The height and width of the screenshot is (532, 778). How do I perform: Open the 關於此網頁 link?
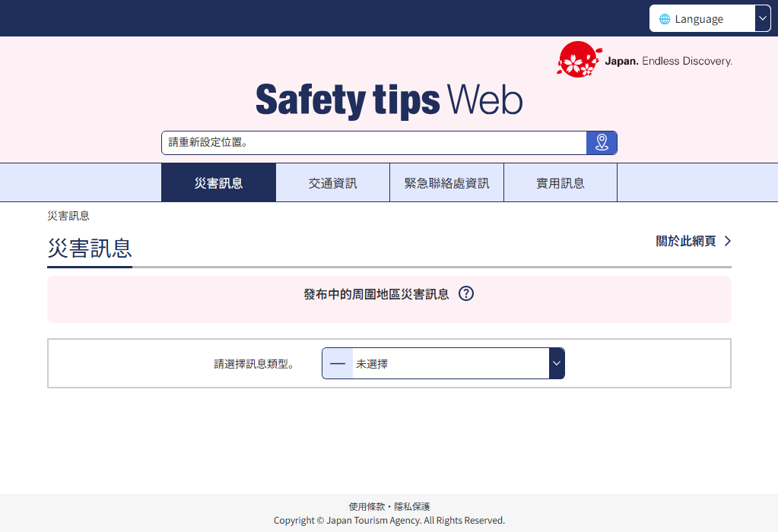(685, 241)
